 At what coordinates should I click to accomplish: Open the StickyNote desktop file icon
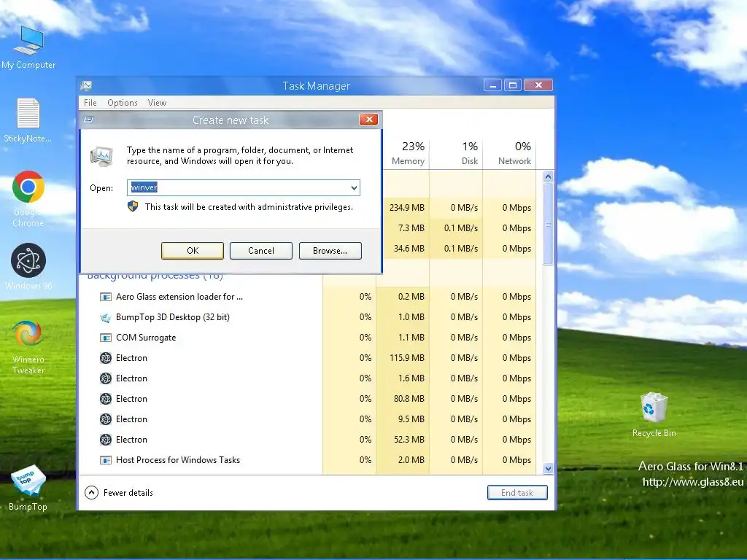point(28,120)
